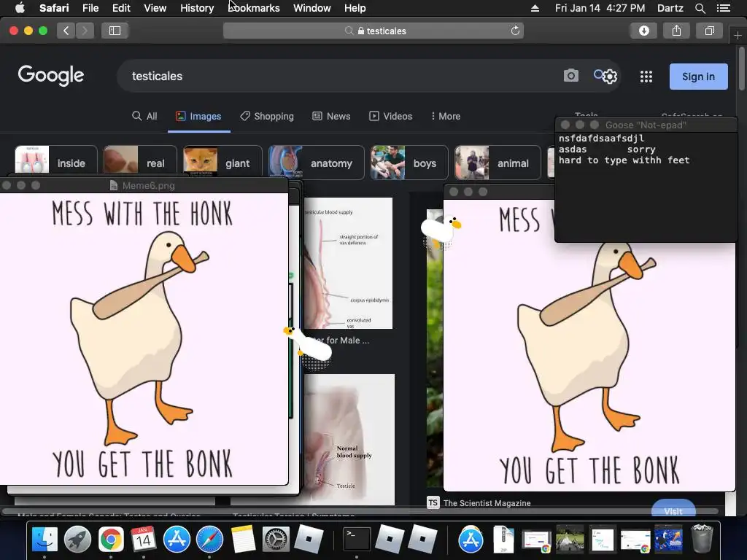This screenshot has width=747, height=560.
Task: Open Roblox icon beside System Preferences
Action: click(x=309, y=539)
